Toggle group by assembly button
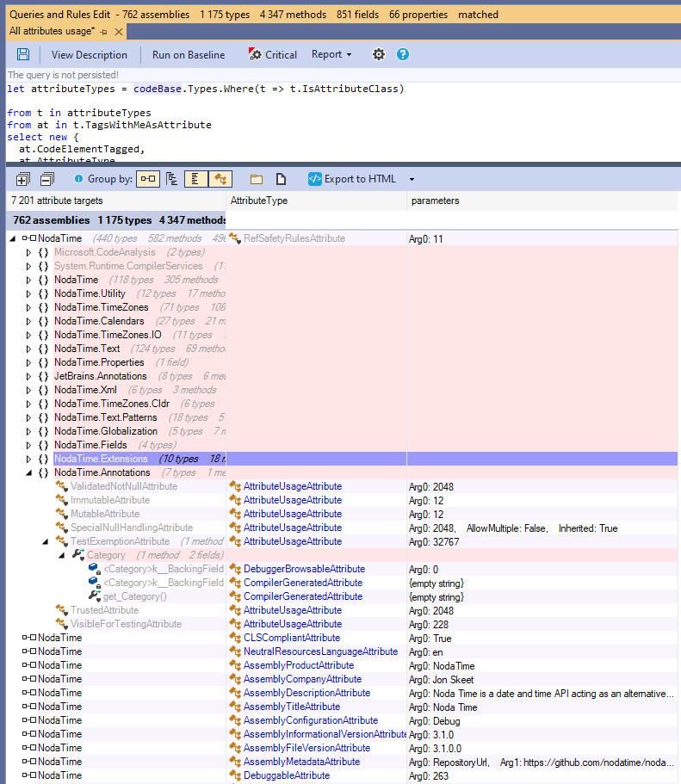Screen dimensions: 681x784 tap(148, 179)
